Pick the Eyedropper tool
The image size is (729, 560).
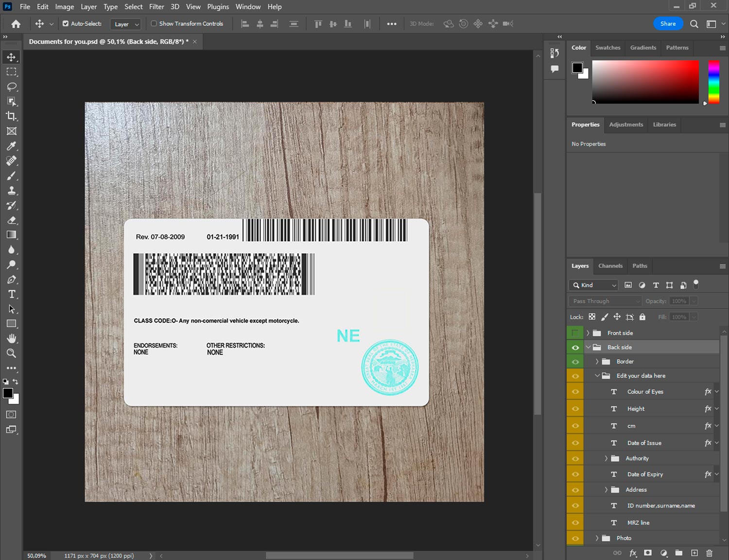12,146
